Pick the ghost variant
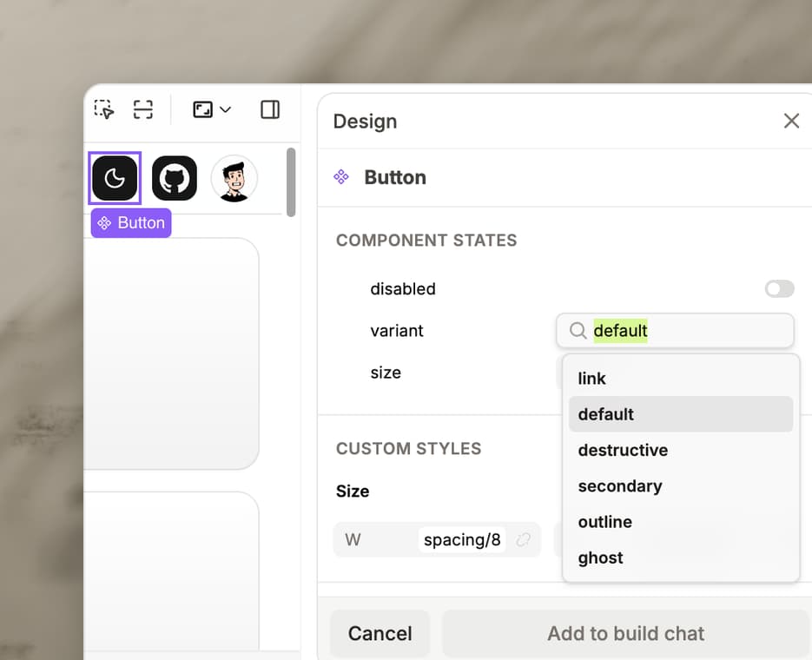 (681, 558)
